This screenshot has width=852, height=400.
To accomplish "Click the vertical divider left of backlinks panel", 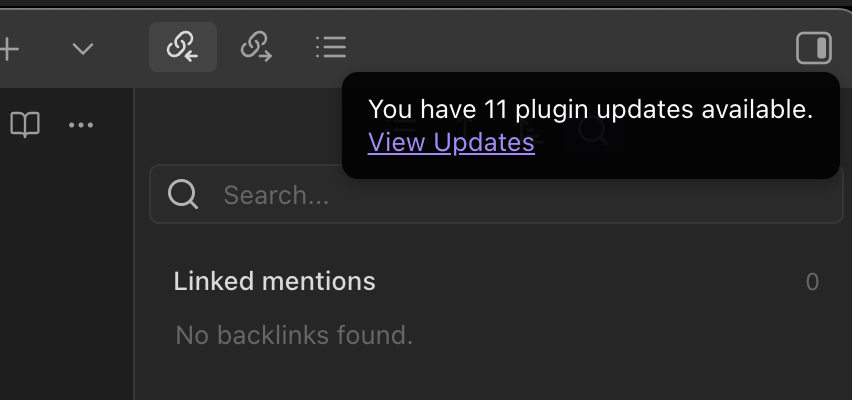I will (134, 250).
